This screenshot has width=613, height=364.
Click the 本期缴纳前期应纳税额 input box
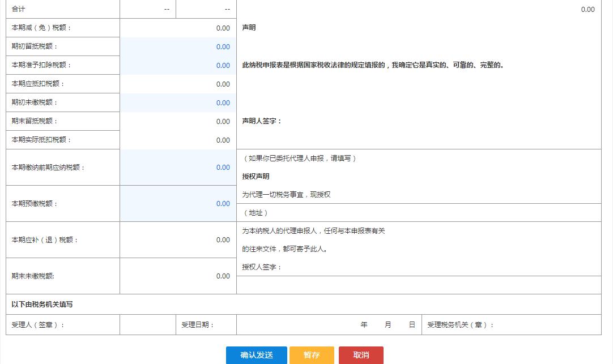tap(178, 168)
